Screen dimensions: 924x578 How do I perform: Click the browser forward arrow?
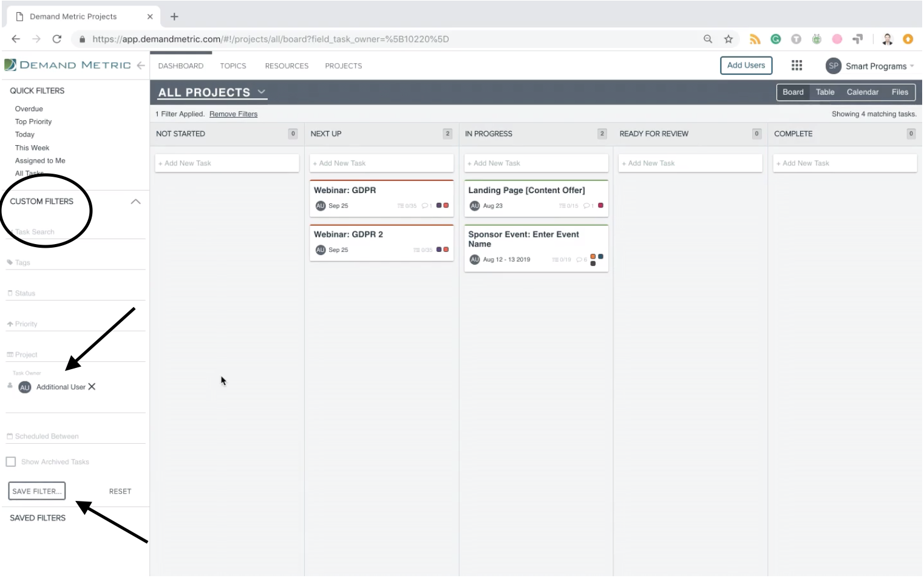(36, 39)
